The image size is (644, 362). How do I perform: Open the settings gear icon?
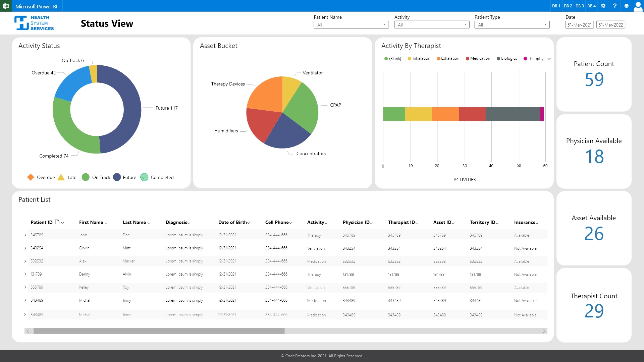point(603,6)
